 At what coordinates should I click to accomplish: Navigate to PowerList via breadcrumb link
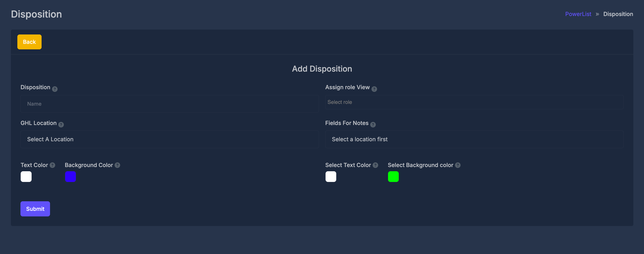pyautogui.click(x=578, y=14)
